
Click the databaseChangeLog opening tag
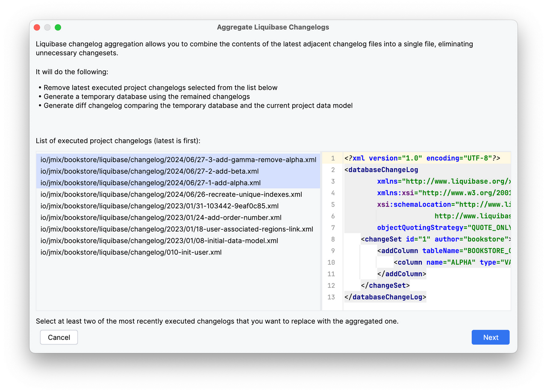(x=381, y=170)
